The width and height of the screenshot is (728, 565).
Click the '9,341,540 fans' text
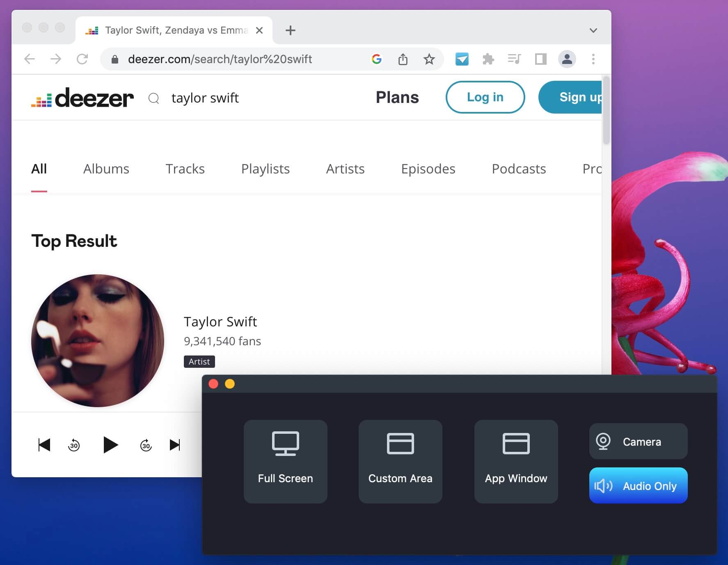tap(222, 341)
